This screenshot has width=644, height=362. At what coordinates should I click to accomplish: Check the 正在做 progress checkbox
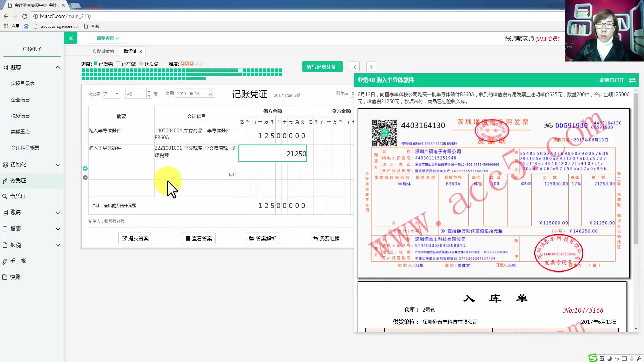click(x=118, y=63)
